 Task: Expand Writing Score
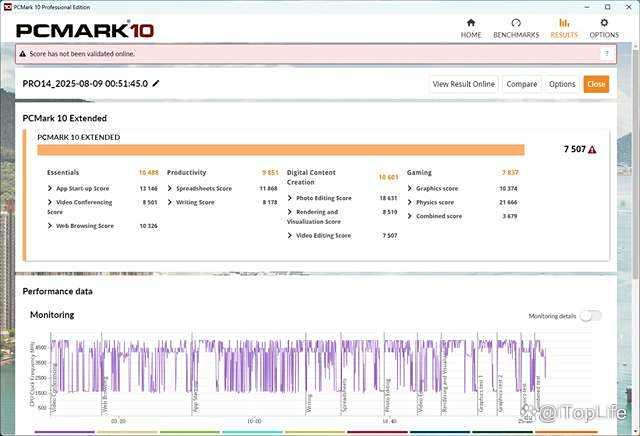click(170, 202)
